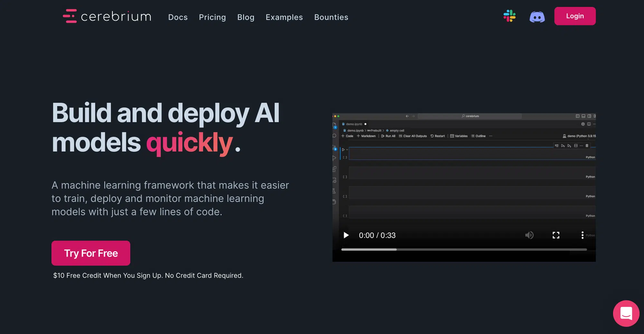644x334 pixels.
Task: Open the chat support widget
Action: (626, 313)
